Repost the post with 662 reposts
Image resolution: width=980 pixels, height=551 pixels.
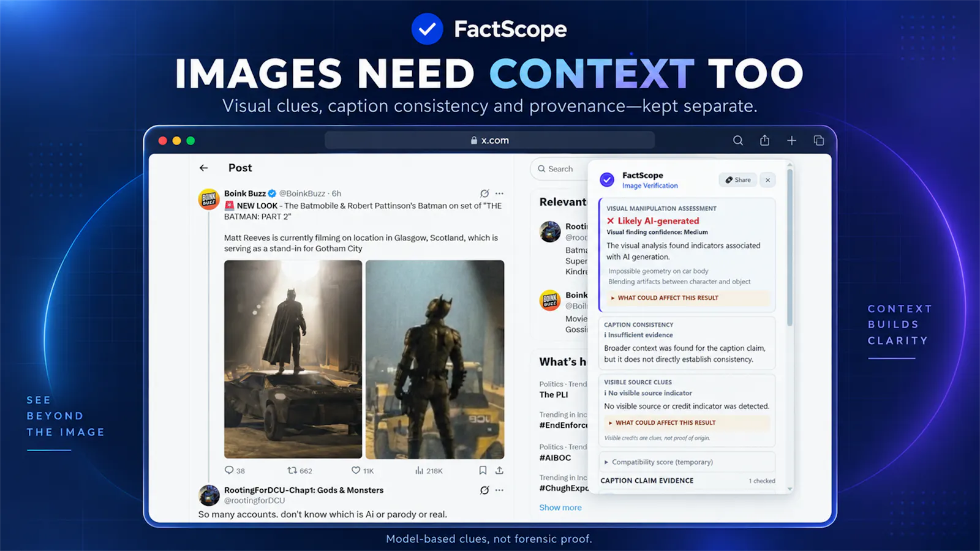(x=300, y=470)
